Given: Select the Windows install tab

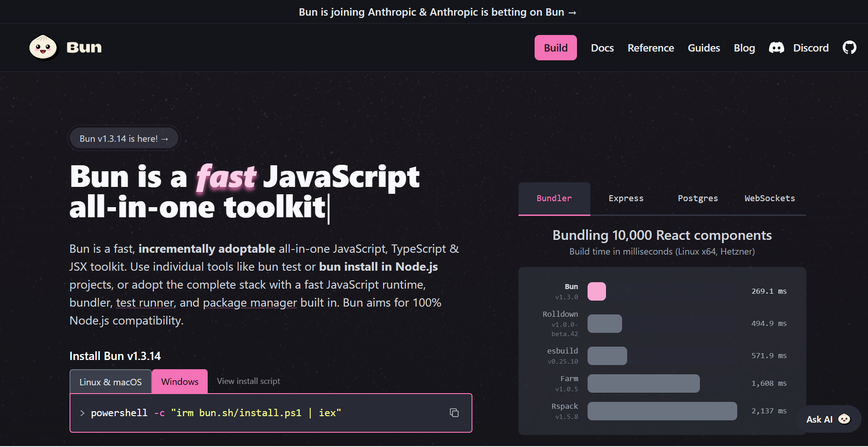Looking at the screenshot, I should click(180, 382).
